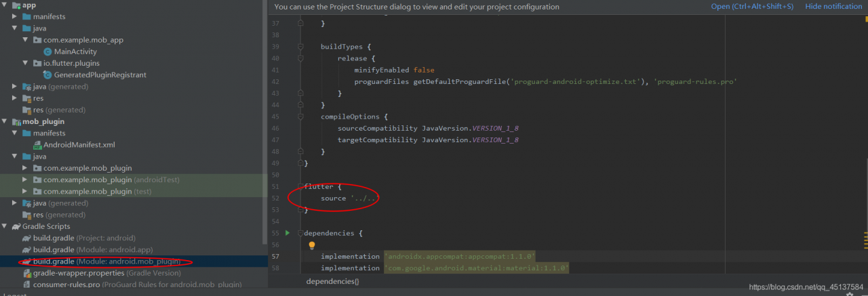The image size is (868, 296).
Task: Click the MainActivity class icon
Action: click(x=47, y=51)
